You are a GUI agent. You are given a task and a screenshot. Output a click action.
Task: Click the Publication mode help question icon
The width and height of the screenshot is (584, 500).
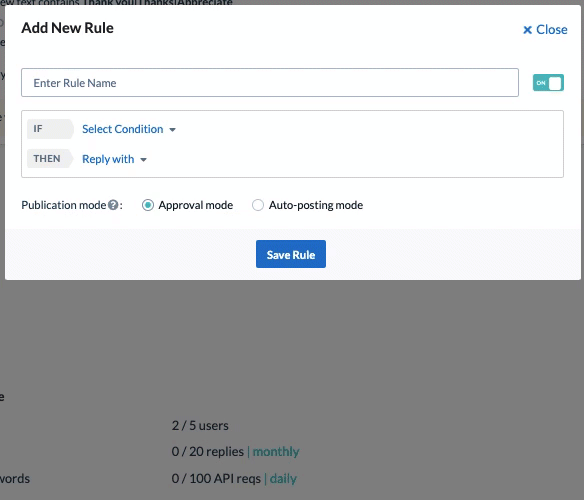[x=113, y=205]
